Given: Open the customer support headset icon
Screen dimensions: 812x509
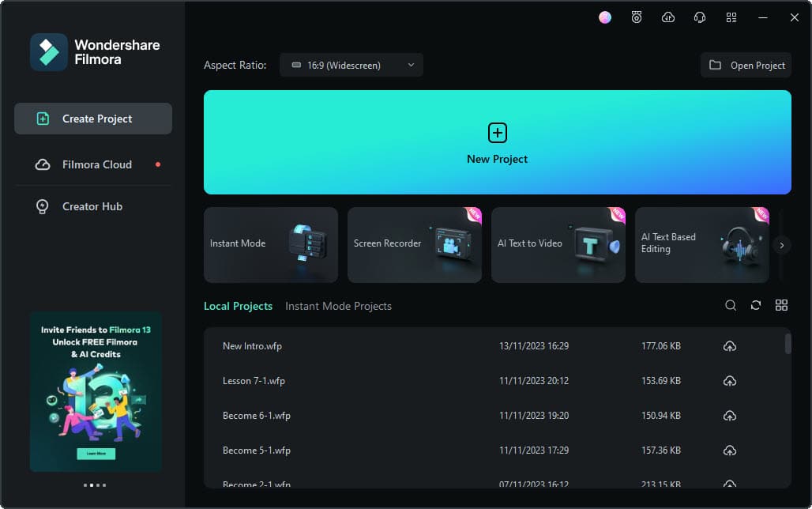Looking at the screenshot, I should coord(700,17).
